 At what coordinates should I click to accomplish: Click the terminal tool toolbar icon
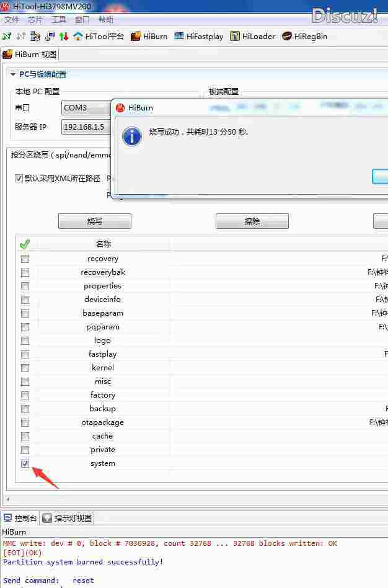[50, 36]
